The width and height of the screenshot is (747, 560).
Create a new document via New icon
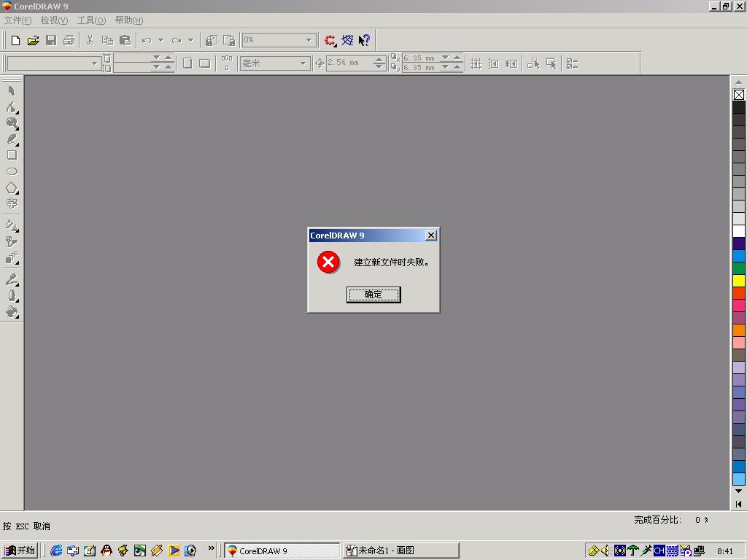[x=15, y=41]
